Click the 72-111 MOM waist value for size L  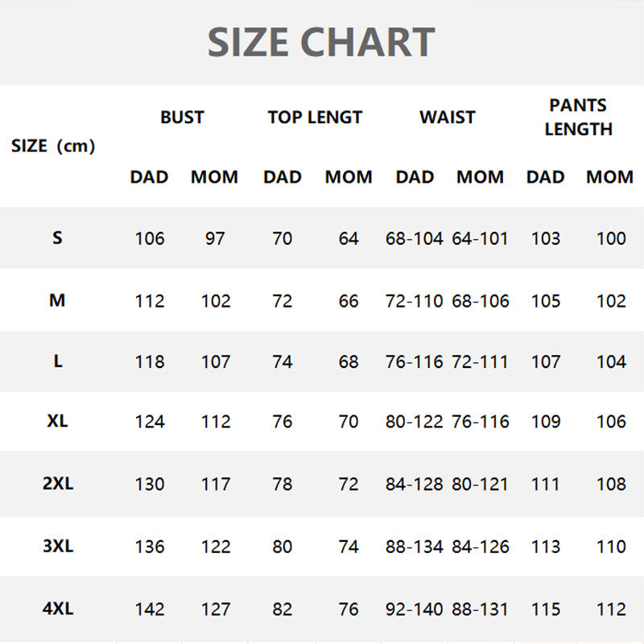pos(481,361)
